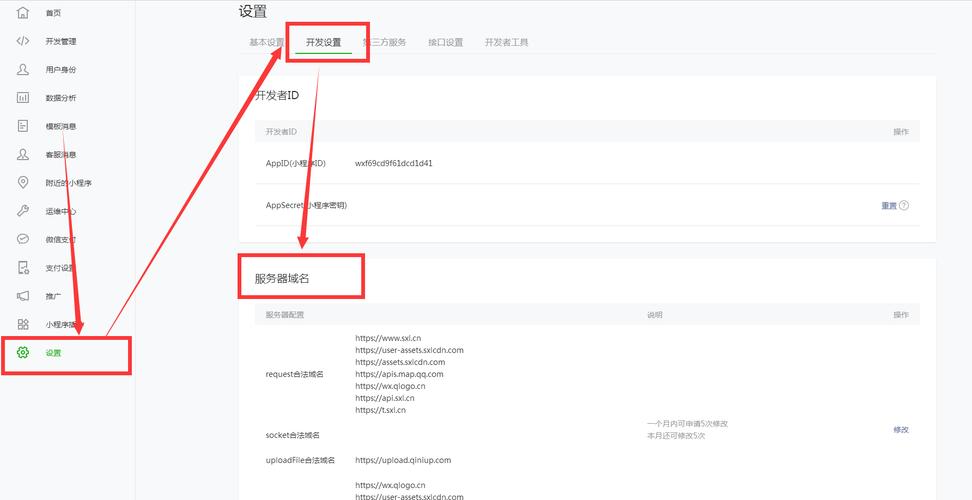Click the 首页 home icon
This screenshot has width=972, height=500.
[x=23, y=12]
